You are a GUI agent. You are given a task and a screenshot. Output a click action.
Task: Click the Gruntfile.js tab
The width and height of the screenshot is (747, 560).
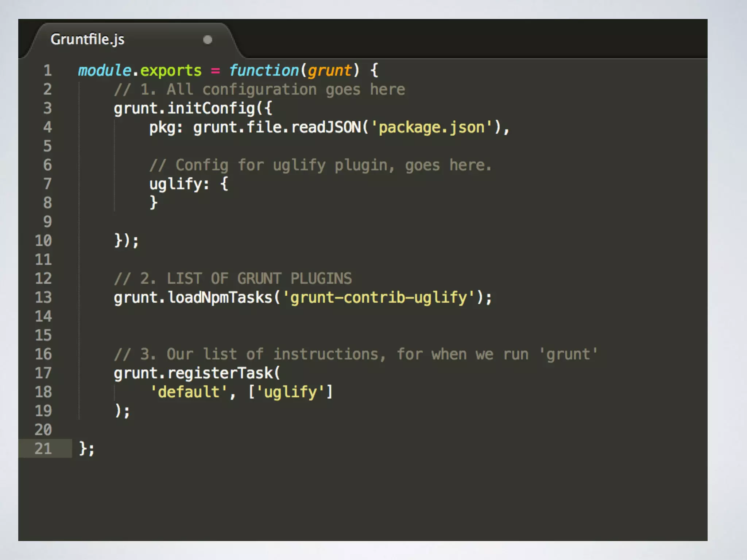[88, 39]
